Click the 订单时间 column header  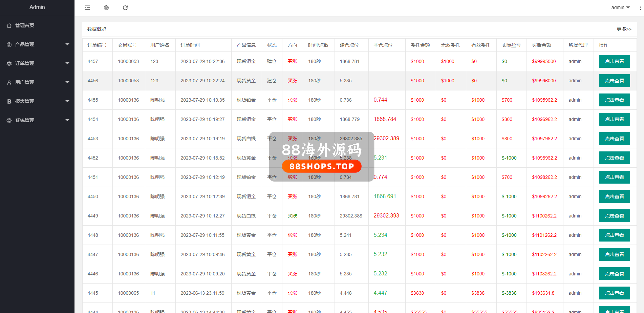point(190,45)
